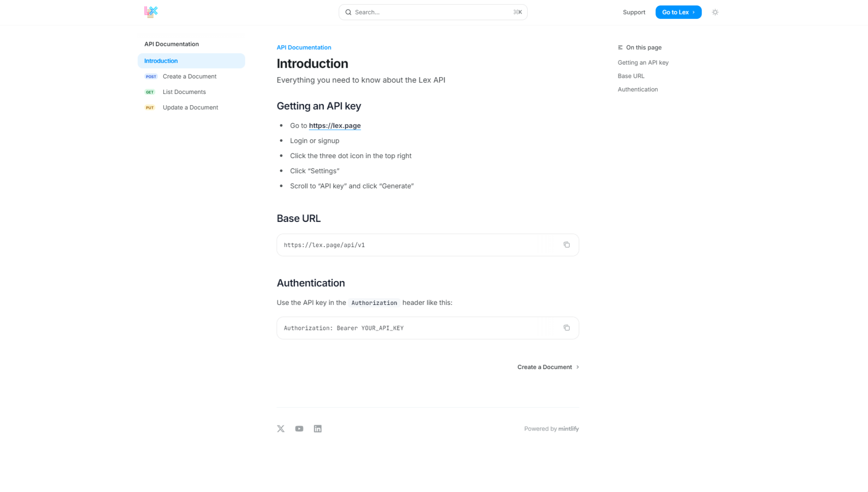Open the Support link

[634, 12]
